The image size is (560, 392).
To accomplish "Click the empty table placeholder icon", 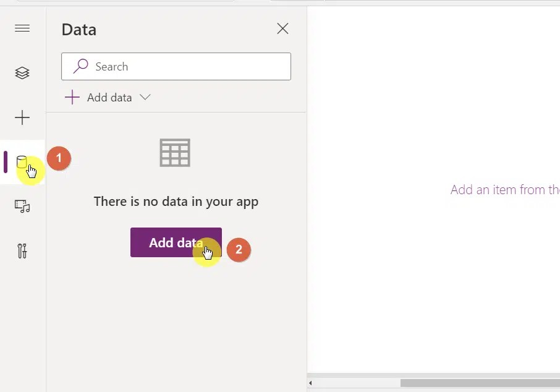I will 175,153.
